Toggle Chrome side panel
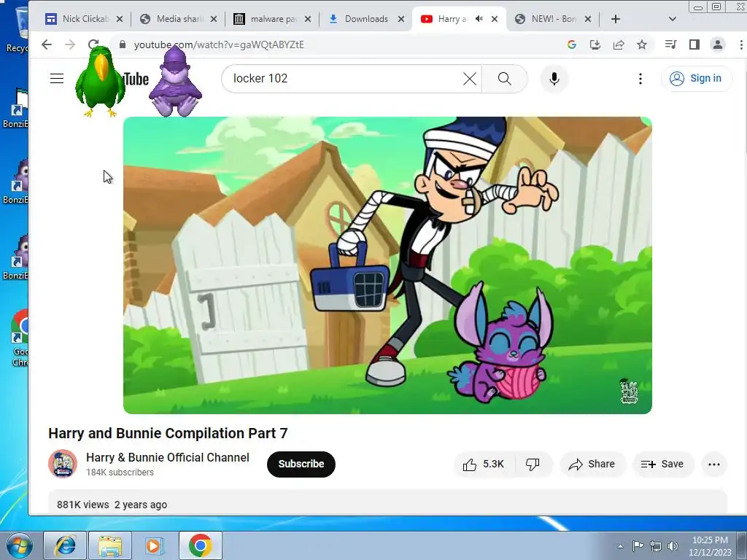Viewport: 747px width, 560px height. pyautogui.click(x=694, y=44)
